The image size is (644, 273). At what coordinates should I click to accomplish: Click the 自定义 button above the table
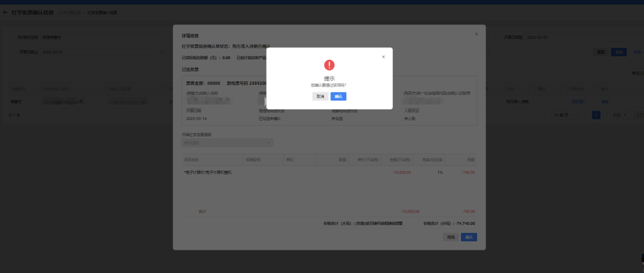tap(637, 73)
